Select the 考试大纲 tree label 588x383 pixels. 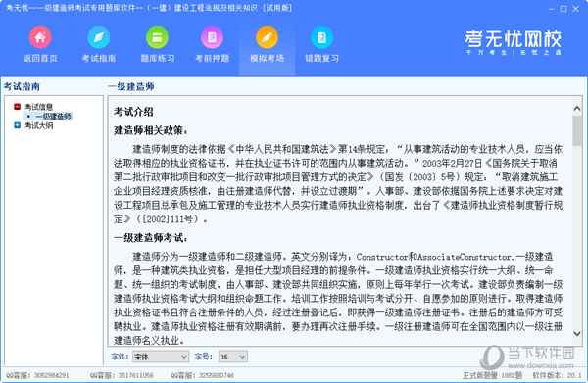(38, 125)
